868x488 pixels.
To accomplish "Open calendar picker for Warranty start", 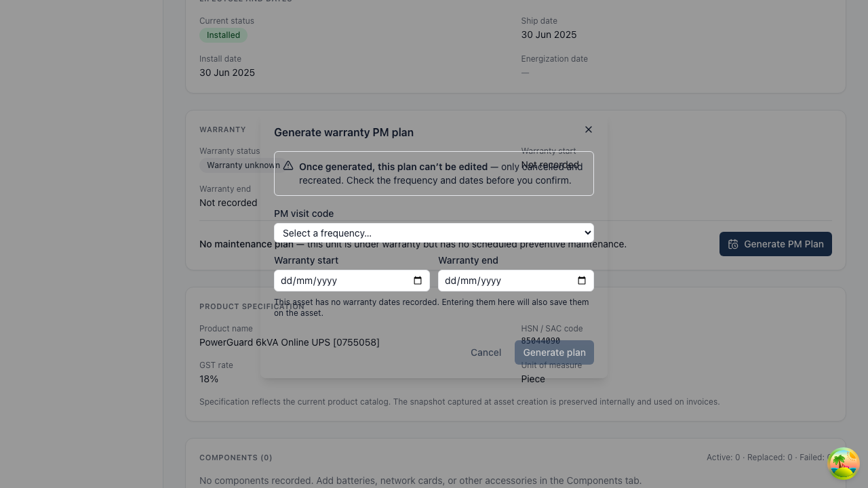I will pos(418,281).
